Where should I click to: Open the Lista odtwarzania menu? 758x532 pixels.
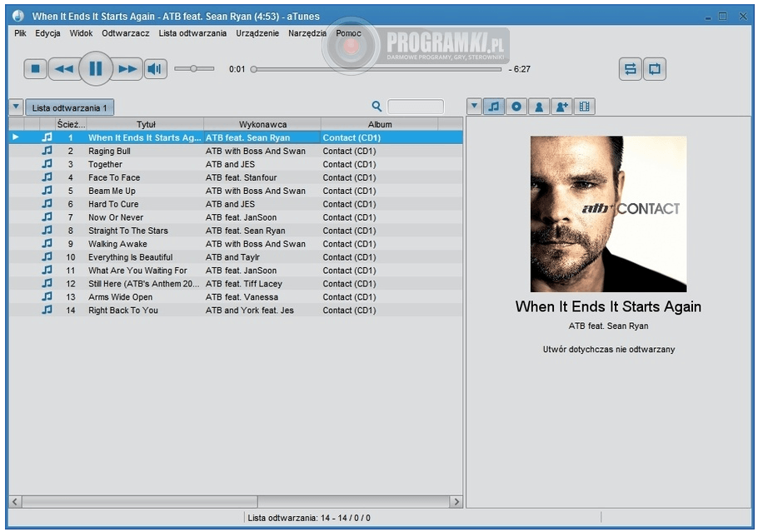click(x=192, y=33)
